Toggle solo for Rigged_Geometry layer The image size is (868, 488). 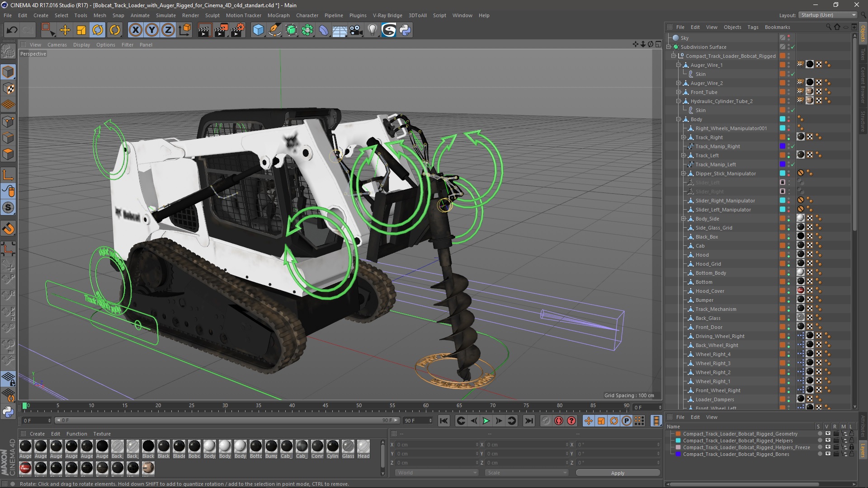820,434
